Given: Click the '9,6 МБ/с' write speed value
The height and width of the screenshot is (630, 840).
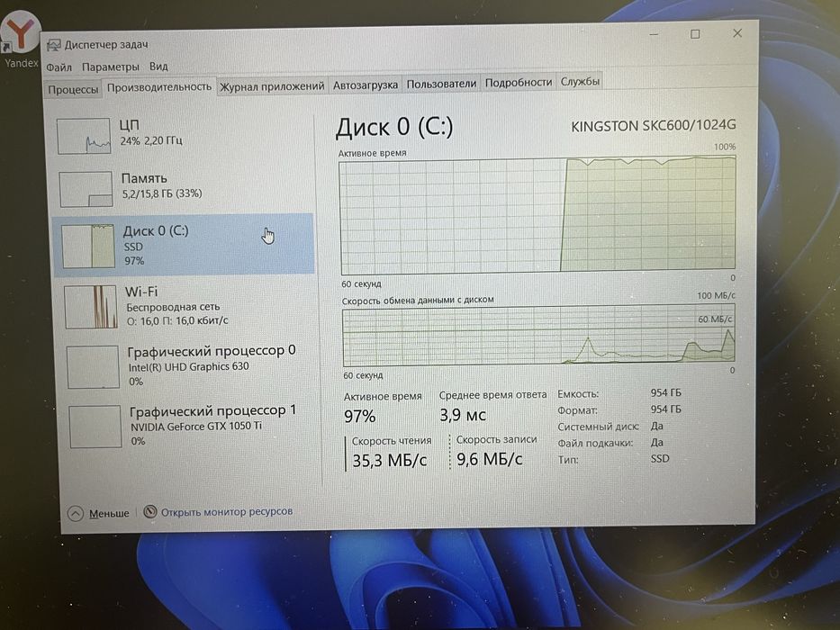Looking at the screenshot, I should [x=489, y=459].
